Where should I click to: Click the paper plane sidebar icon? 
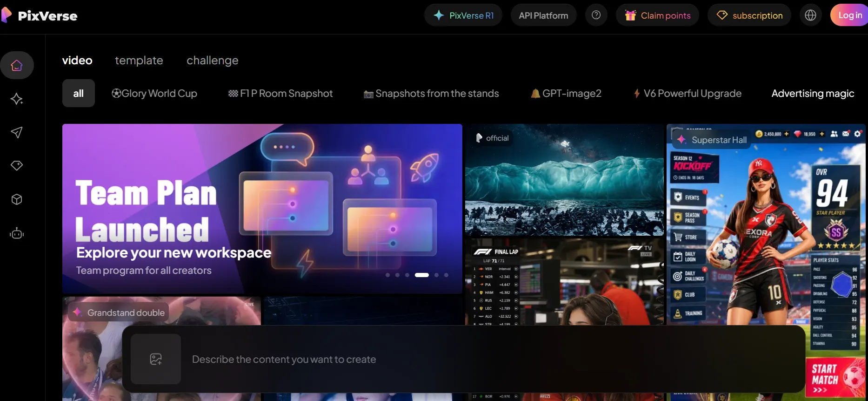(x=17, y=132)
